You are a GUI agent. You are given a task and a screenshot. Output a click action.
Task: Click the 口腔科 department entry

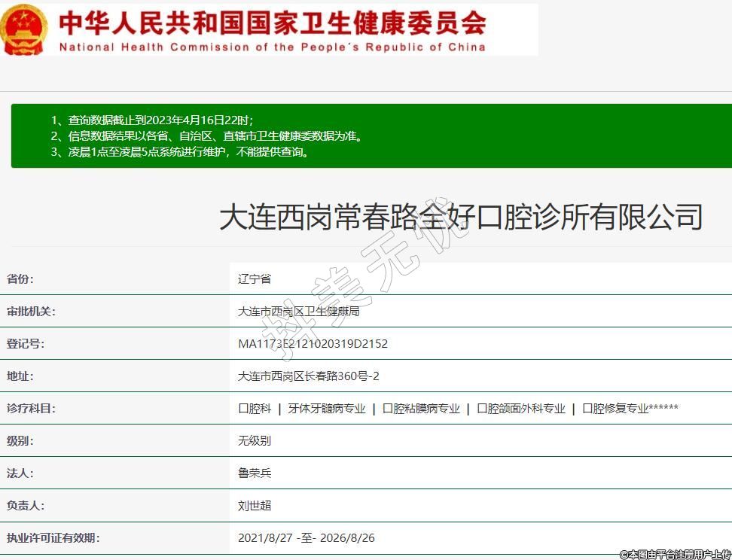tap(255, 409)
